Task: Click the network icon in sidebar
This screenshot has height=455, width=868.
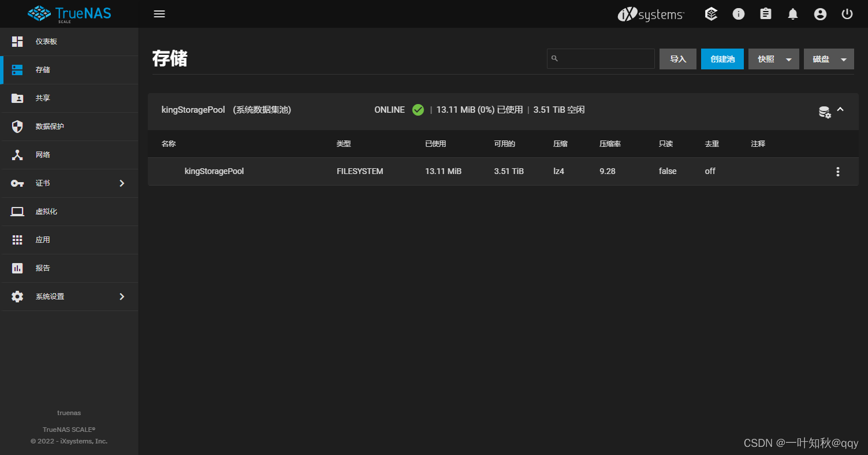Action: pyautogui.click(x=17, y=155)
